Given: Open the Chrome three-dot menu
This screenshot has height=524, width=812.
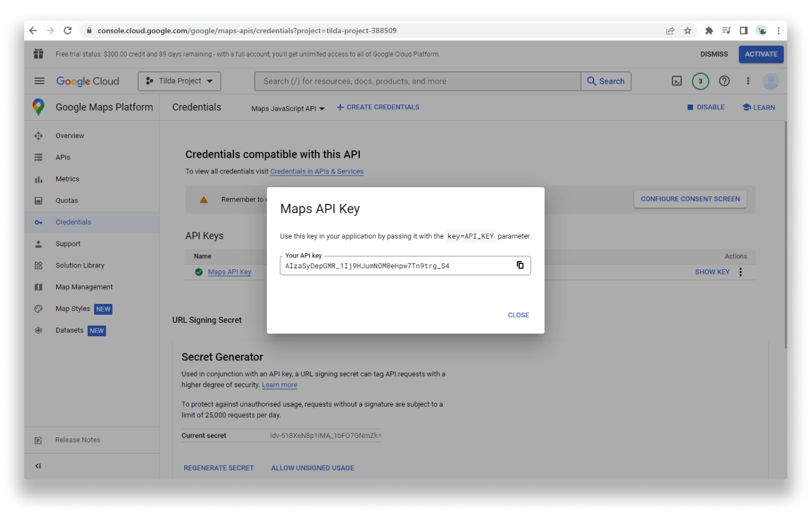Looking at the screenshot, I should [778, 31].
